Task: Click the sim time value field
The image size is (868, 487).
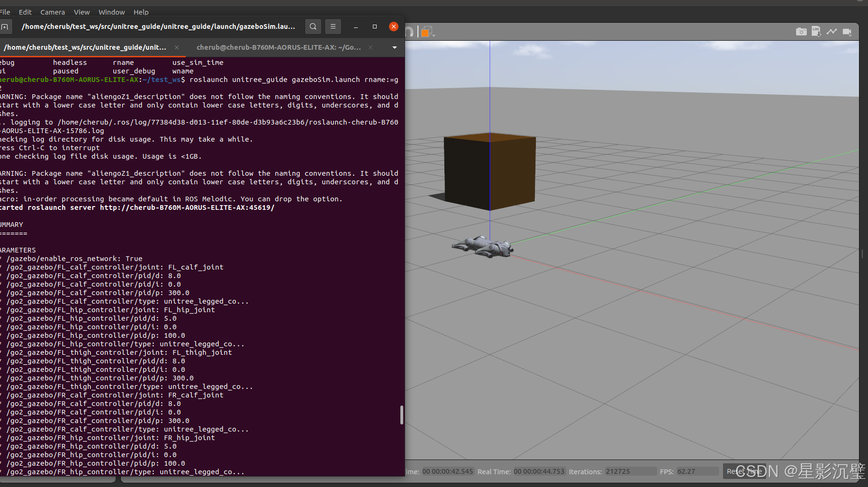Action: click(448, 471)
